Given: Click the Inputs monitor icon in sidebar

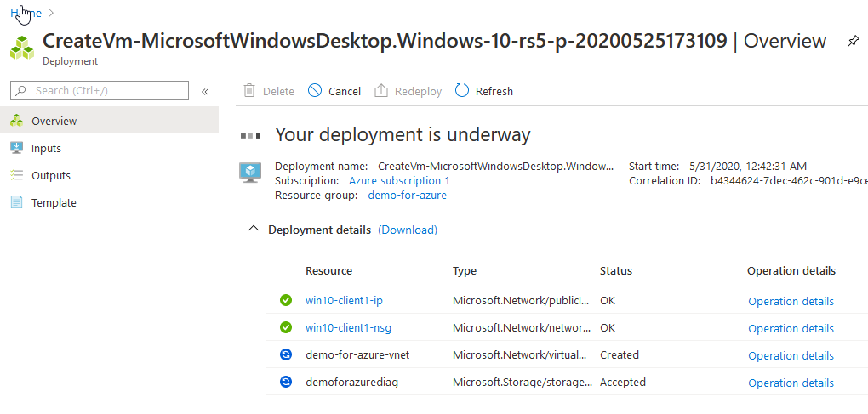Looking at the screenshot, I should (x=17, y=148).
